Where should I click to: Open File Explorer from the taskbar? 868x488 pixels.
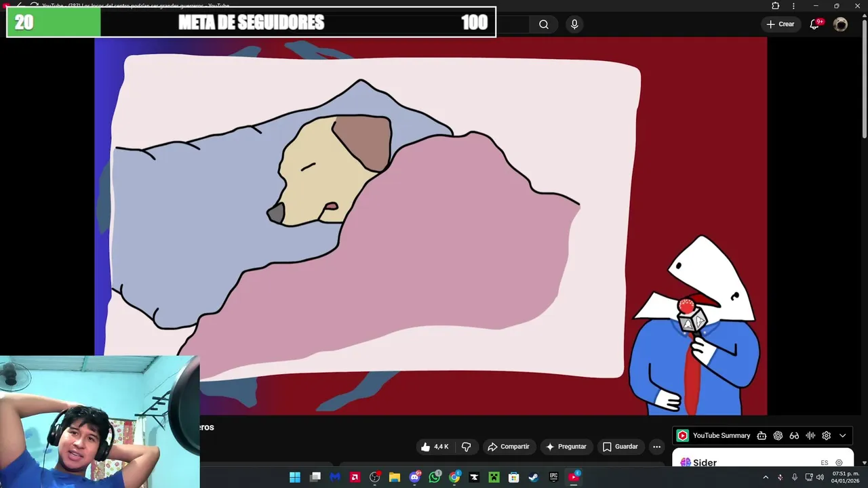coord(395,477)
